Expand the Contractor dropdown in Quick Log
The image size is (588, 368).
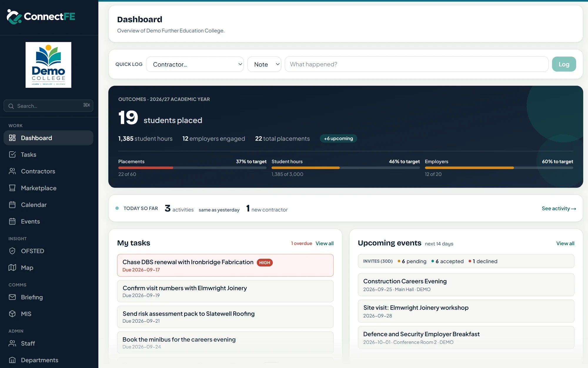(195, 64)
